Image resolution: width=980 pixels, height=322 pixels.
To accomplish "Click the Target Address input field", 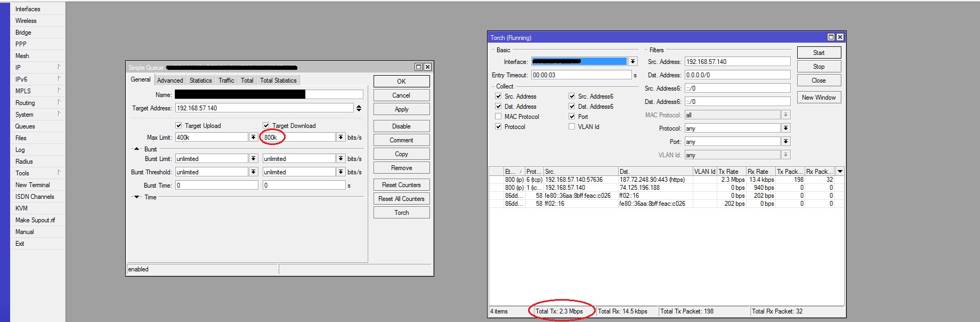I will tap(264, 108).
